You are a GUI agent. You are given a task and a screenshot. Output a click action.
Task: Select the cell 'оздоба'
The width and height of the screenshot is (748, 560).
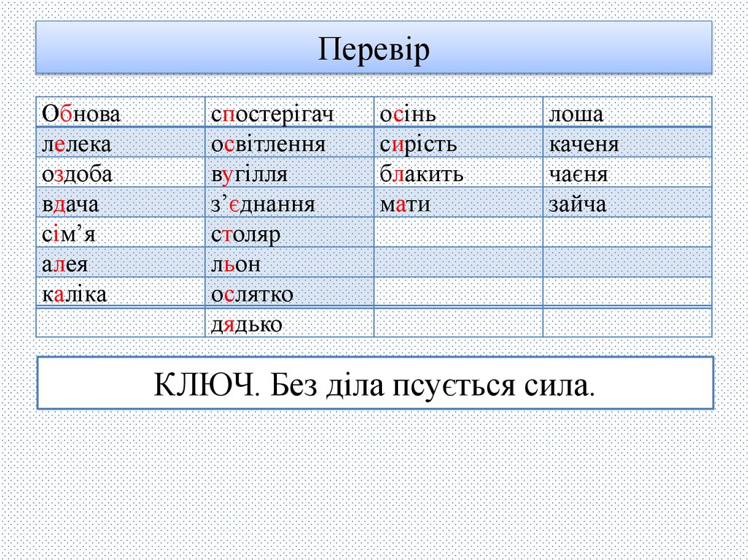point(121,172)
